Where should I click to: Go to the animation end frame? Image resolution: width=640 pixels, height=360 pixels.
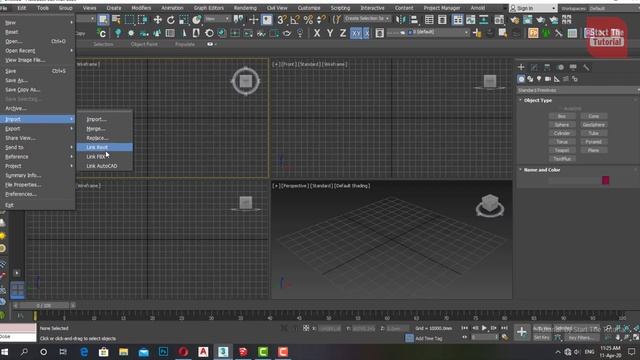coord(504,328)
